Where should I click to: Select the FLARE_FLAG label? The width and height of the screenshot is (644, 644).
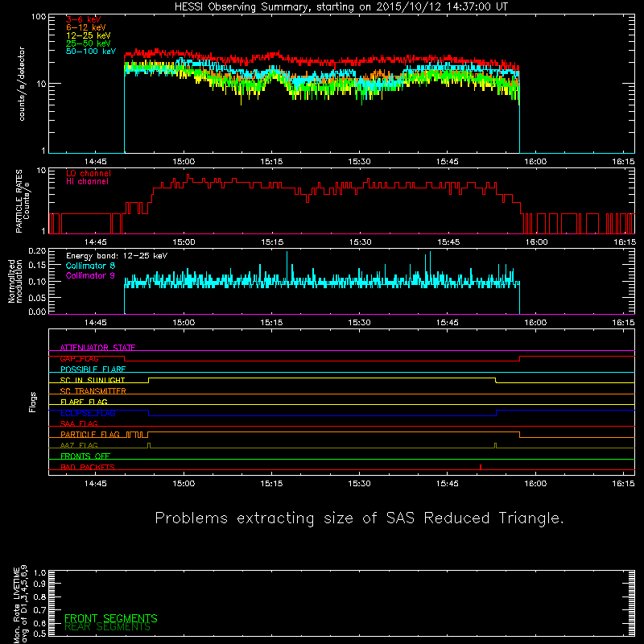[x=84, y=402]
